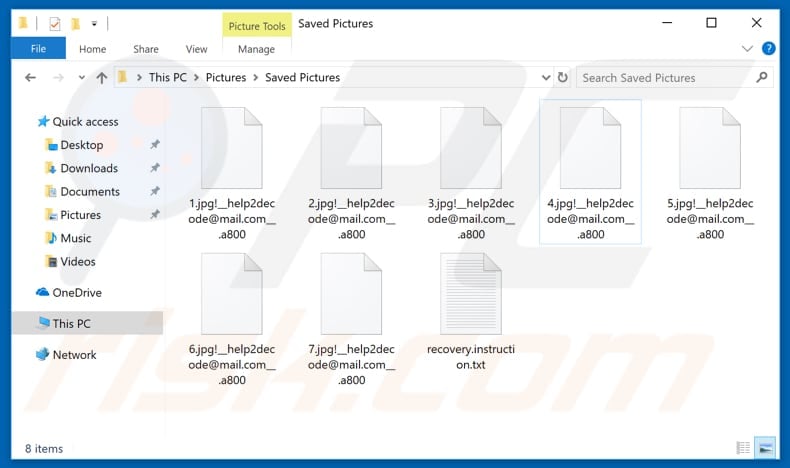790x468 pixels.
Task: Select file 1.jpg!__help2decode@mail.com__.a800
Action: [x=232, y=173]
